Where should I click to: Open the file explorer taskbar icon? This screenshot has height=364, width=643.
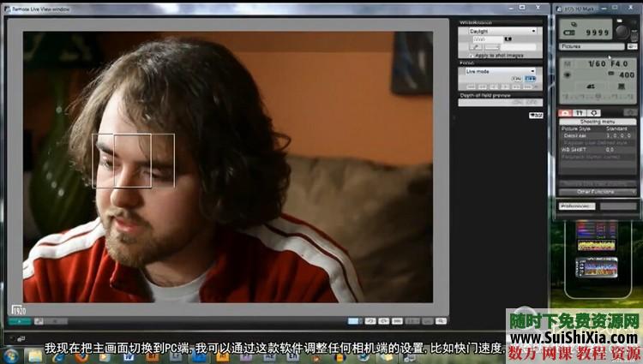coord(34,354)
